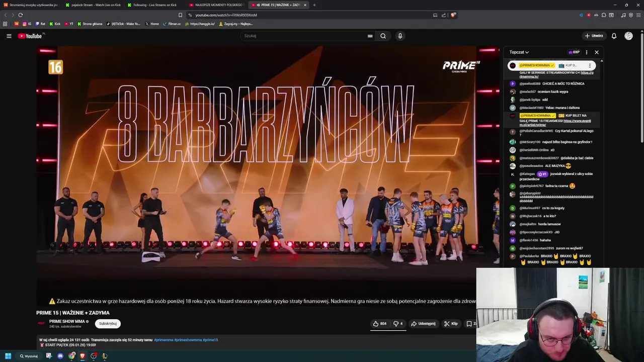Expand the Topczat chat mode dropdown
This screenshot has width=644, height=362.
click(x=519, y=52)
